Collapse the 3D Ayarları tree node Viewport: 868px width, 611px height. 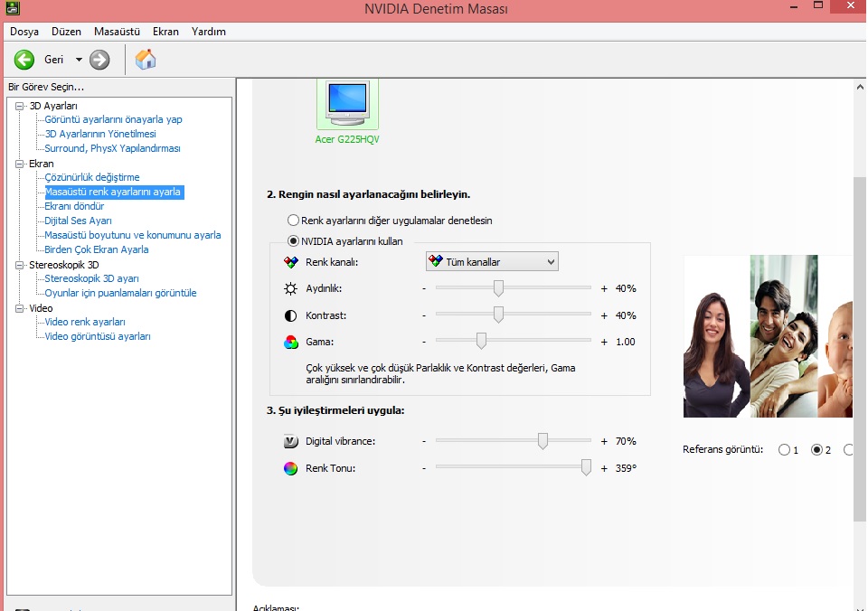click(x=20, y=106)
